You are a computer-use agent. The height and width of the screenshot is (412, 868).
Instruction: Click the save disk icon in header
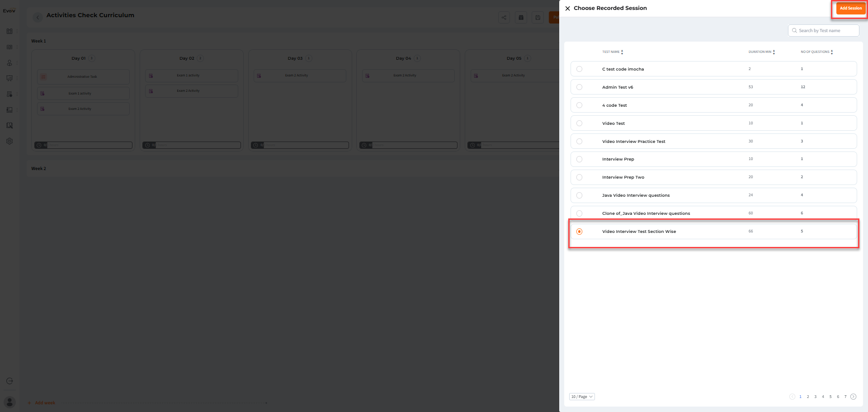tap(538, 18)
